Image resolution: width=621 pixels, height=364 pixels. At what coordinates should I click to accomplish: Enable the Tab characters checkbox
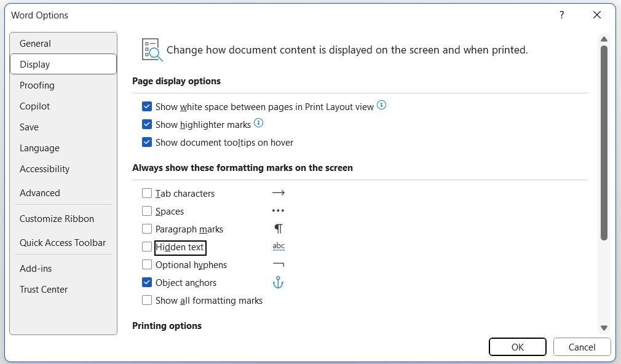tap(147, 193)
